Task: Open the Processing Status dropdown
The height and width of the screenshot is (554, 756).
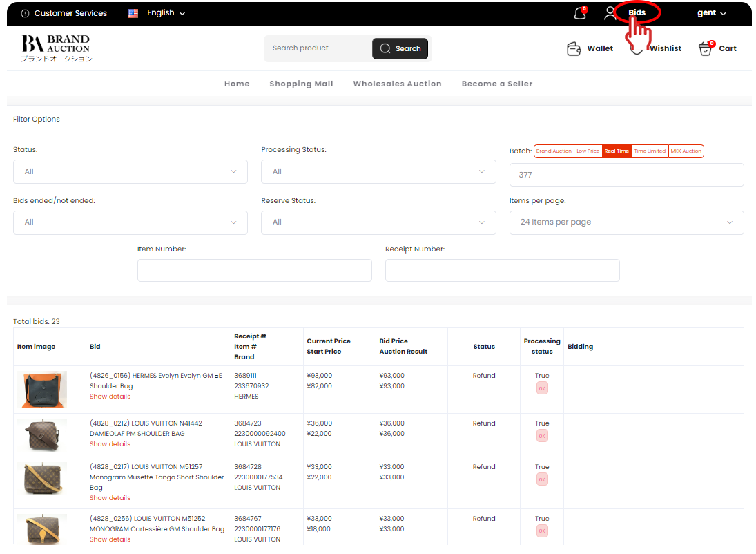Action: [x=378, y=172]
